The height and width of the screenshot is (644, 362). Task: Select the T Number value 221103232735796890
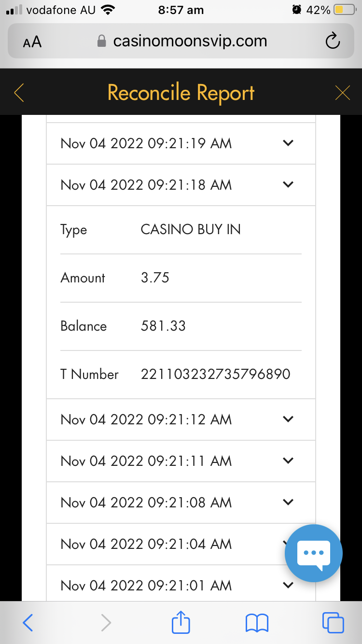pos(215,374)
